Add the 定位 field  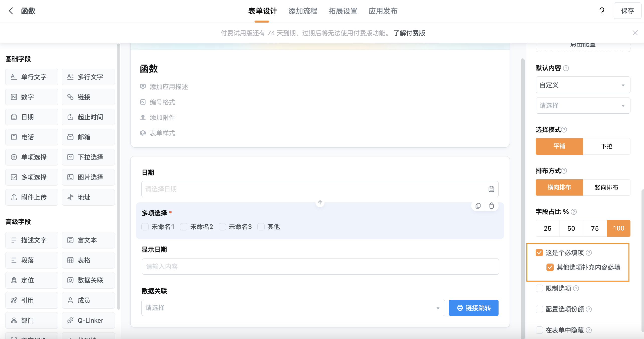(32, 280)
